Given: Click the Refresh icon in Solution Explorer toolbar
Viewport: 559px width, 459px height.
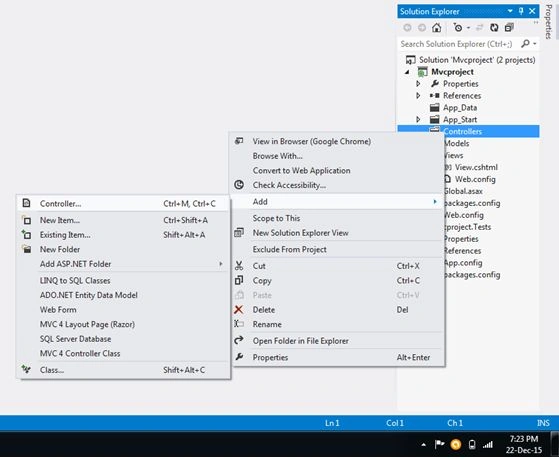Looking at the screenshot, I should click(494, 27).
